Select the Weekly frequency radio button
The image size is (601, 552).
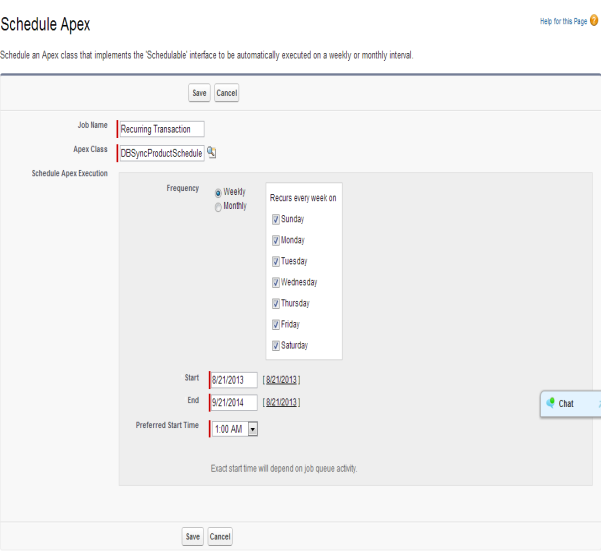click(219, 192)
